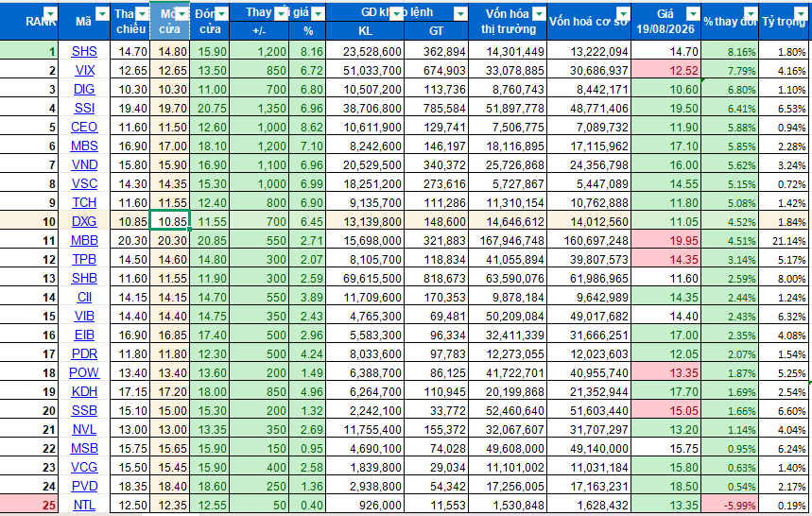Open the Giá 19/08/2026 column filter dropdown
Image resolution: width=812 pixels, height=516 pixels.
click(x=693, y=13)
